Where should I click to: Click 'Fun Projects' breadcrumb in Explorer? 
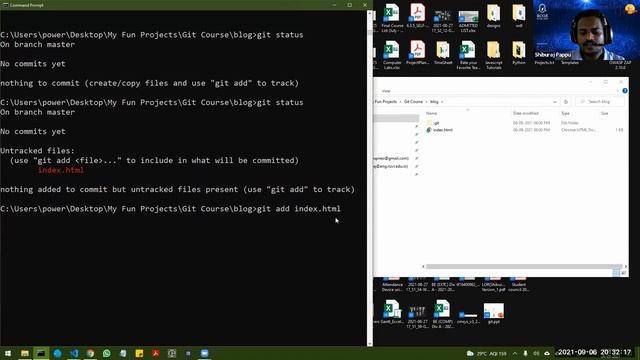point(386,102)
